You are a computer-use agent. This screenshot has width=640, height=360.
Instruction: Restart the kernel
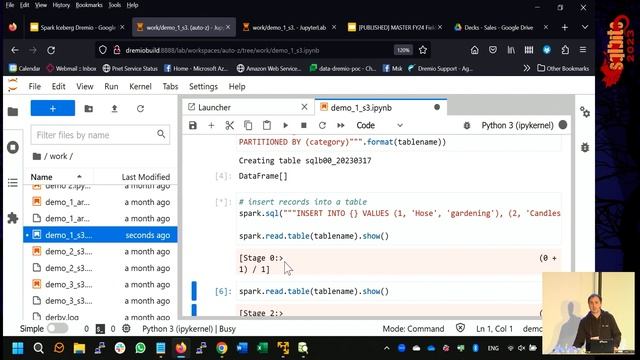(322, 125)
